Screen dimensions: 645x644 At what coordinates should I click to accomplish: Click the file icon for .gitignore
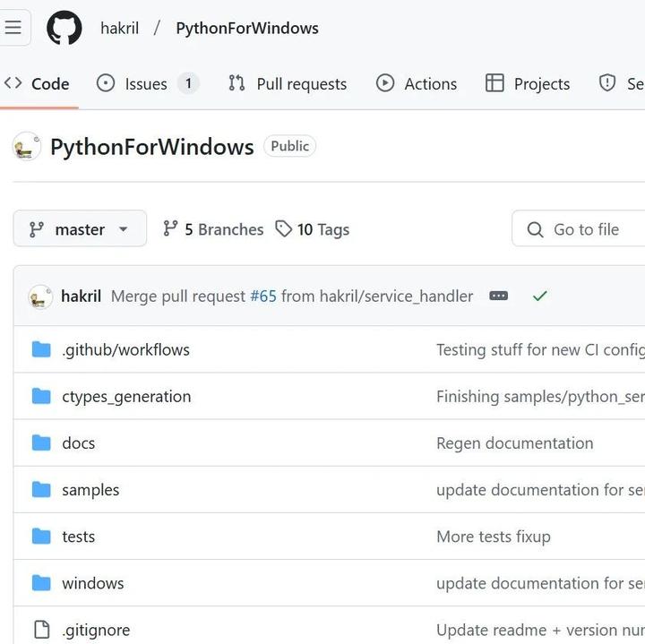click(x=41, y=630)
